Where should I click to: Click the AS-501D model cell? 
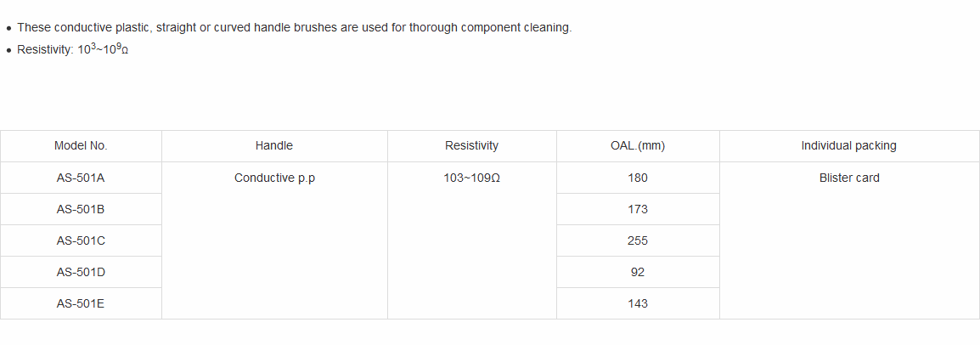(81, 272)
